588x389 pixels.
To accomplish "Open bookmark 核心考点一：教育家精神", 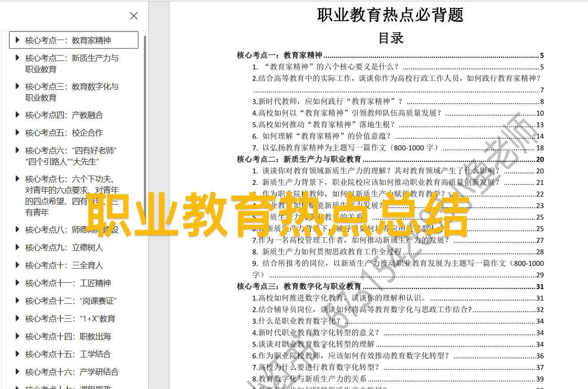I will click(x=68, y=40).
